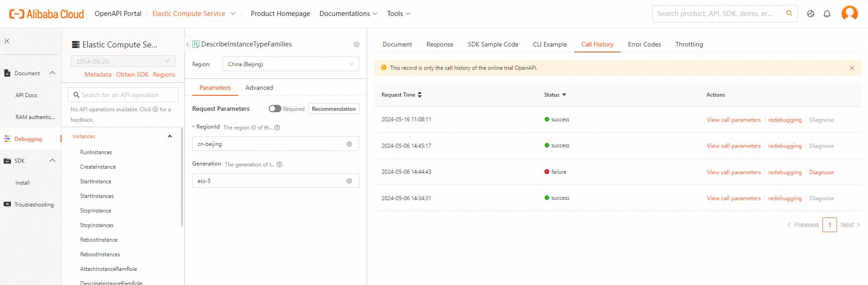This screenshot has height=285, width=868.
Task: Click the search magnifier icon in top bar
Action: click(789, 14)
